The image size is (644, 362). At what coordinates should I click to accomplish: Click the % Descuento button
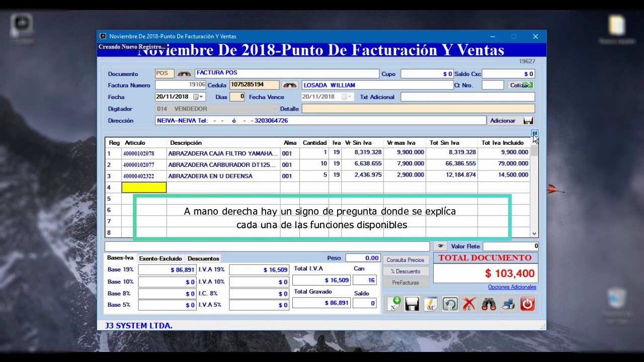406,271
